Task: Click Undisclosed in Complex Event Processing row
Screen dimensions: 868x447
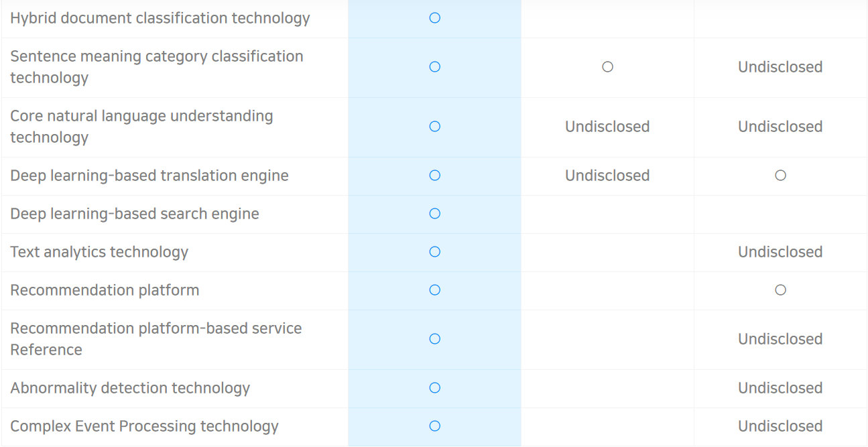Action: (x=780, y=426)
